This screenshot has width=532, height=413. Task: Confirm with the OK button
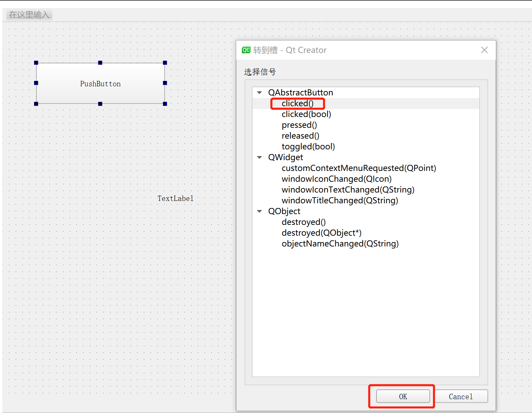(403, 396)
